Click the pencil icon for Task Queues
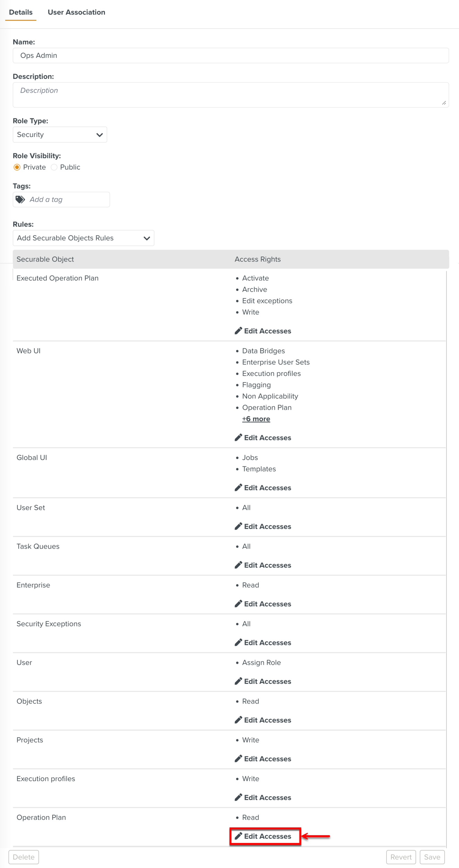Screen dimensions: 459x868 [238, 565]
